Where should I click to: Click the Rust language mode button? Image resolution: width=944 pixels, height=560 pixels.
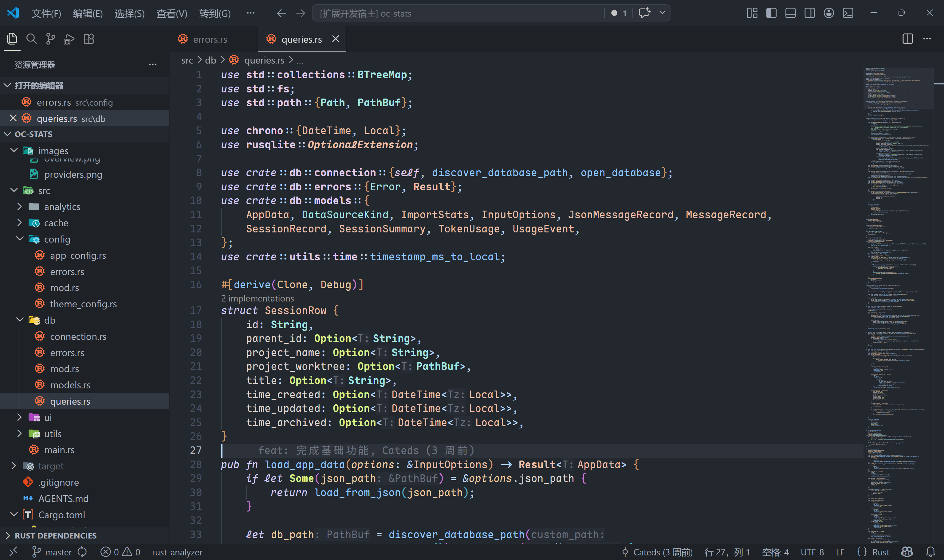[x=881, y=552]
